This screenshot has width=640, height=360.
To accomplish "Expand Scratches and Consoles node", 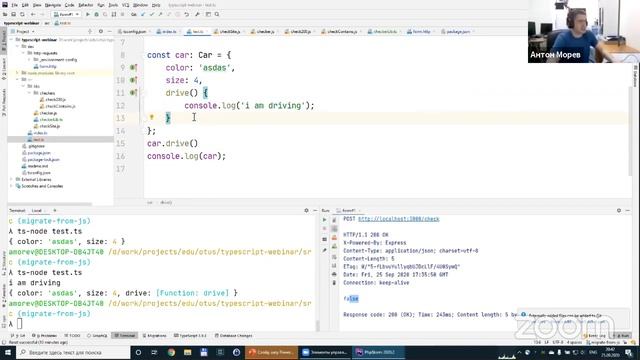I will [x=11, y=186].
